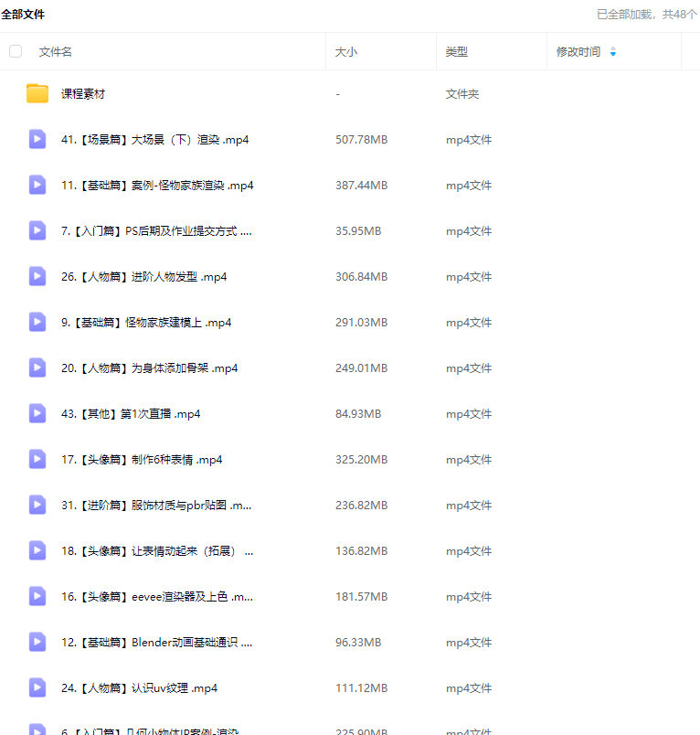Image resolution: width=700 pixels, height=735 pixels.
Task: Click video icon for 12.【基础篇】Blender动画基础通识
Action: click(37, 642)
